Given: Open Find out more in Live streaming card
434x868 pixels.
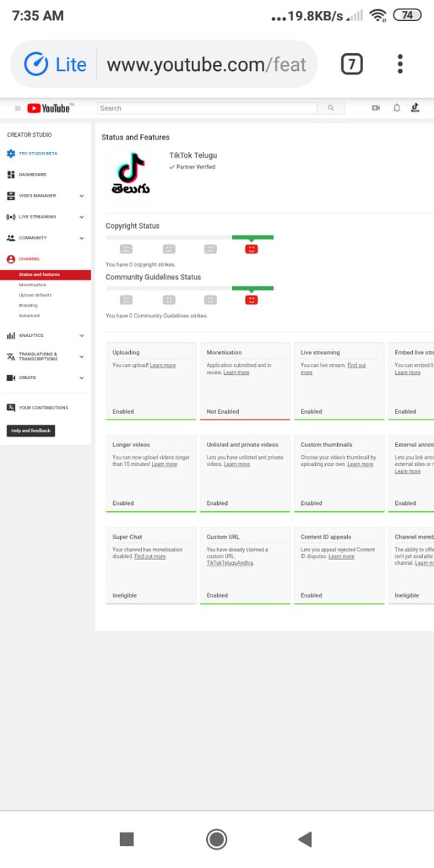Looking at the screenshot, I should [x=333, y=369].
